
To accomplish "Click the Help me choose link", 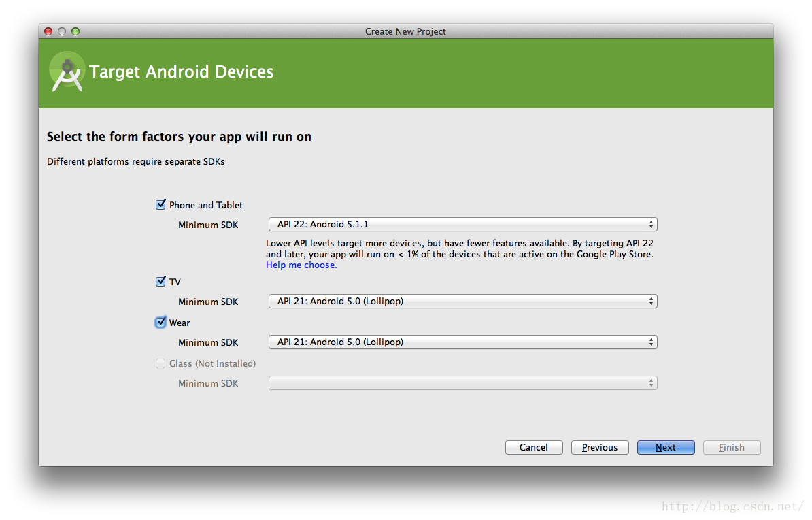I will point(301,265).
